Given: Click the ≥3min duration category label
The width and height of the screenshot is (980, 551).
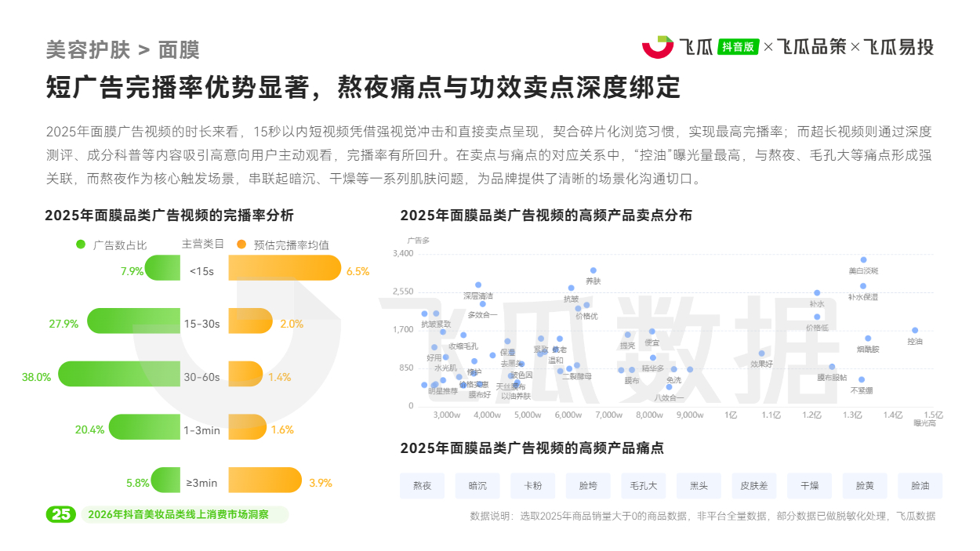Looking at the screenshot, I should [x=202, y=483].
